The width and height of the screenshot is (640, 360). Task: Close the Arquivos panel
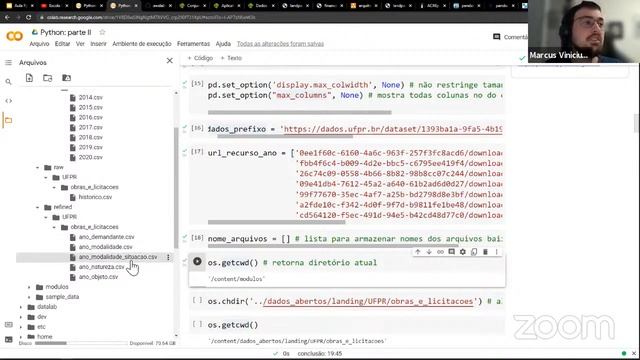[169, 61]
